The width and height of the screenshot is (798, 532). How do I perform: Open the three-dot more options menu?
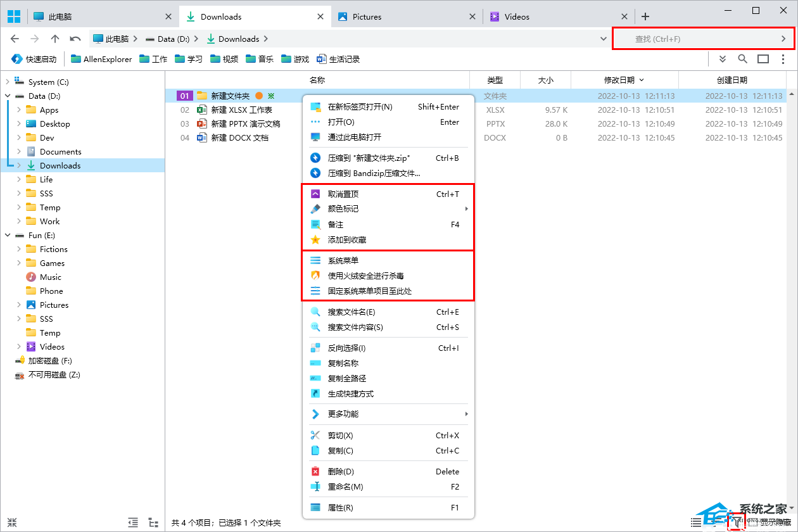783,59
